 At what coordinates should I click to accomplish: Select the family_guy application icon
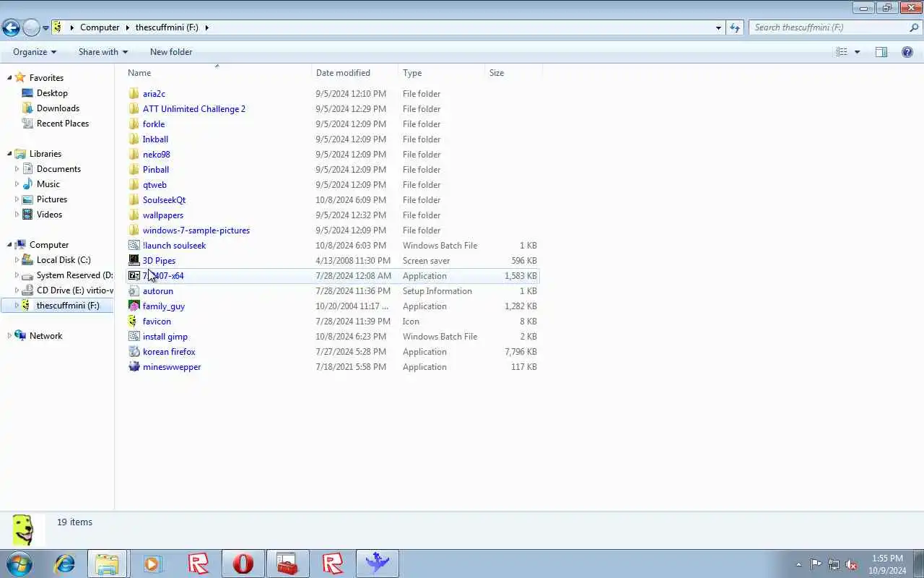[x=134, y=306]
